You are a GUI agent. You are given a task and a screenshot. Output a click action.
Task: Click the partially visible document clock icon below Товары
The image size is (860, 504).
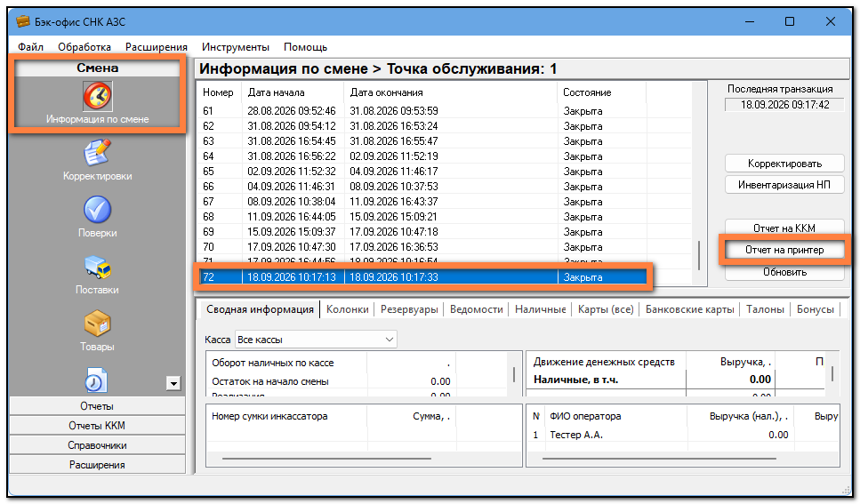[x=96, y=380]
